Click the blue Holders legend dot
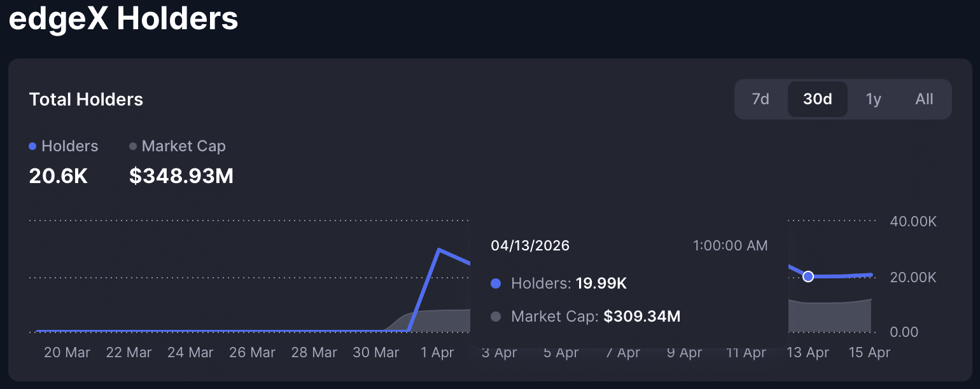This screenshot has width=980, height=389. coord(31,146)
